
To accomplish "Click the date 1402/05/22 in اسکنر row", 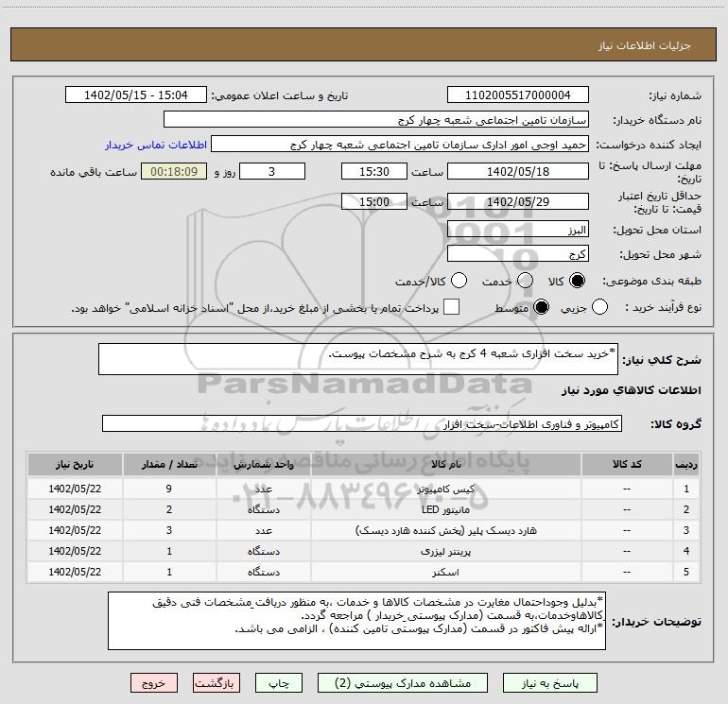I will coord(75,573).
